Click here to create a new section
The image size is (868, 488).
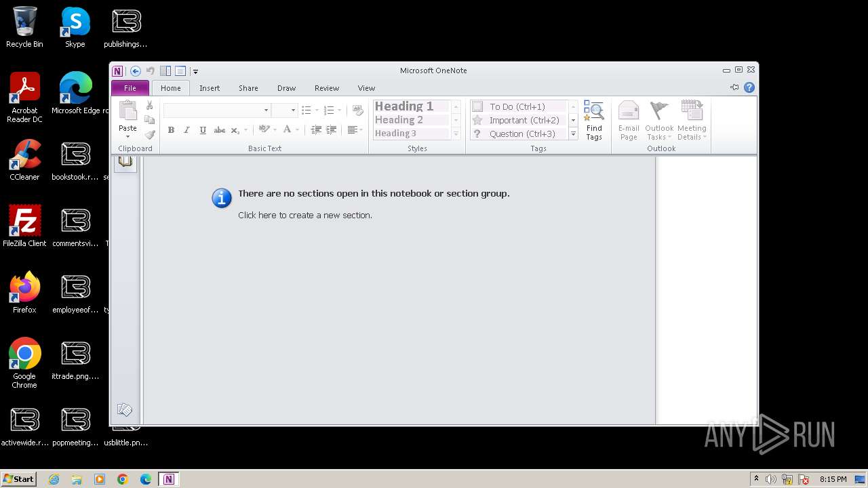pos(305,216)
